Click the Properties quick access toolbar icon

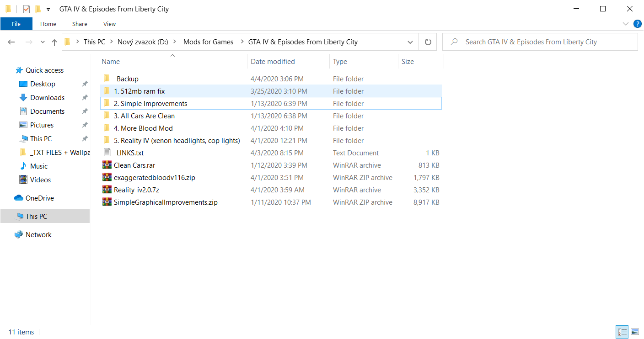click(x=27, y=9)
